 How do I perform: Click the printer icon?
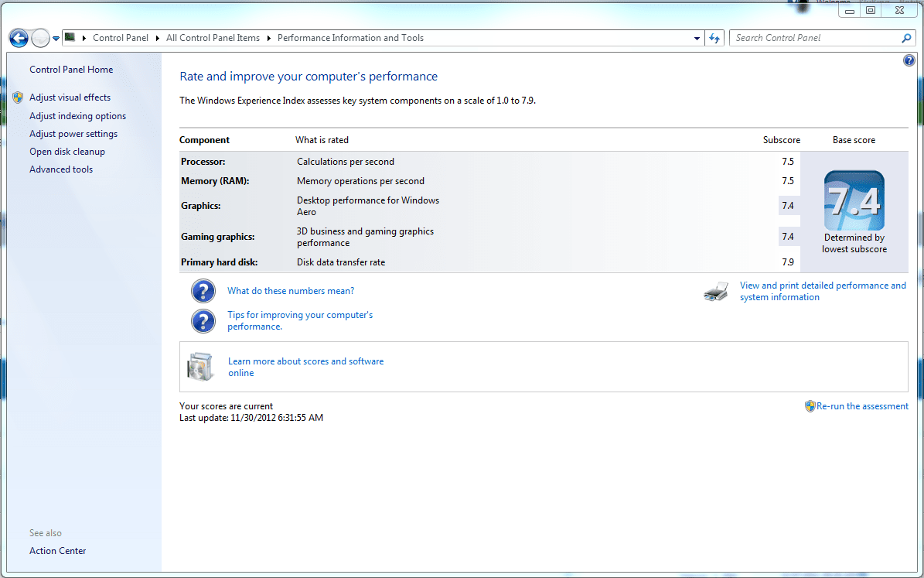point(716,292)
